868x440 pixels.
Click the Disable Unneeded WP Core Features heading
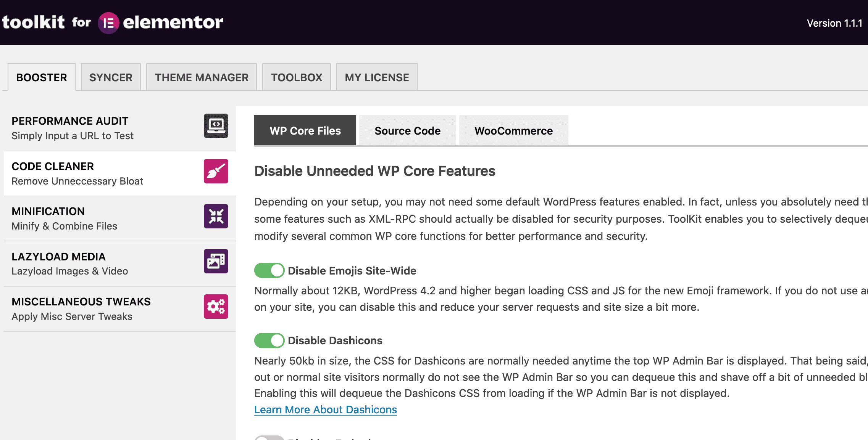[375, 171]
